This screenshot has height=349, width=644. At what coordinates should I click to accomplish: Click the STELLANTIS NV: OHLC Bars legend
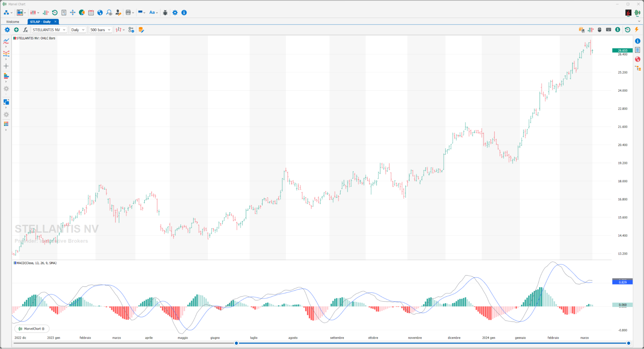(34, 38)
